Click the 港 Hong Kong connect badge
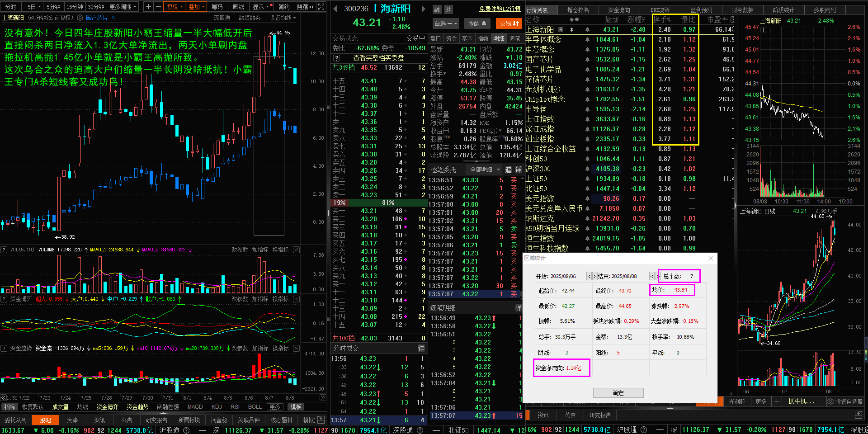This screenshot has height=434, width=868. [448, 9]
